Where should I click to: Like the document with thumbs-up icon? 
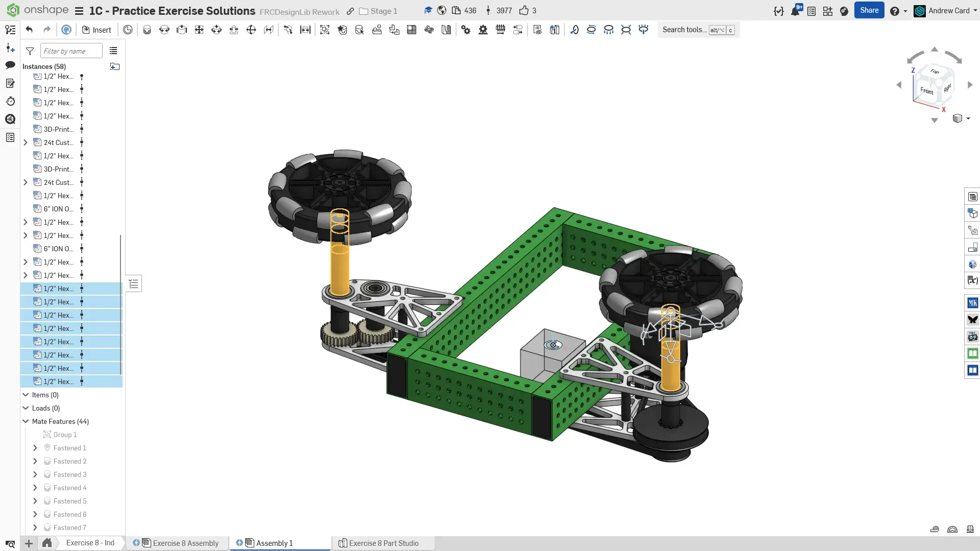point(524,11)
